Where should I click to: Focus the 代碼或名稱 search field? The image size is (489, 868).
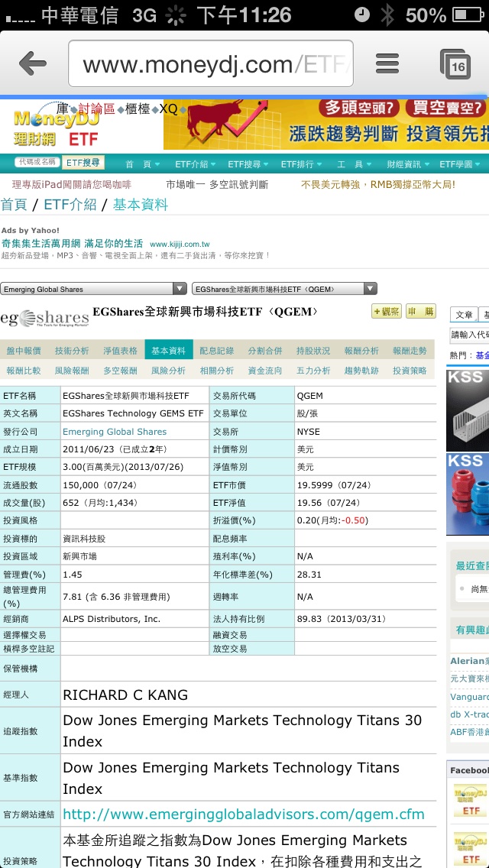[37, 162]
